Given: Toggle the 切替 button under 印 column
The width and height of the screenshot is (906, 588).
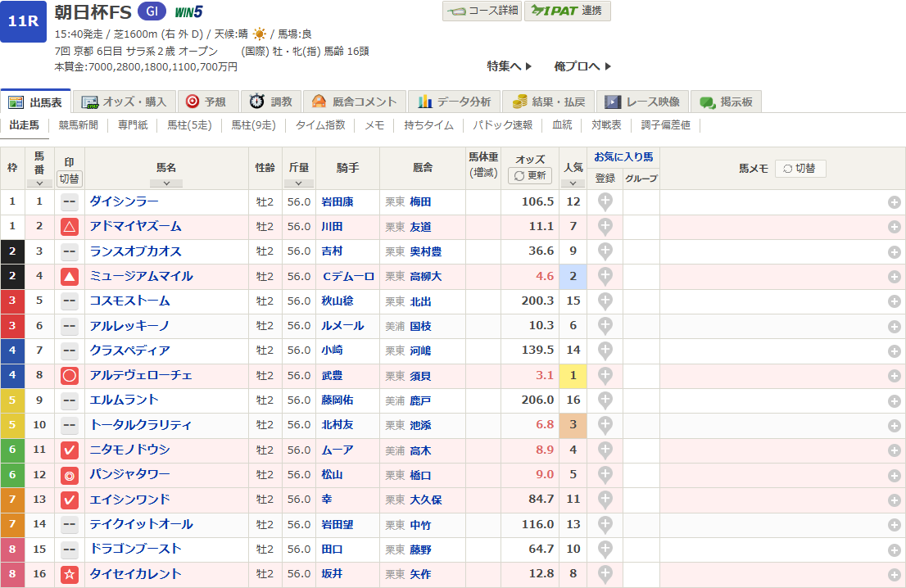Looking at the screenshot, I should (x=70, y=178).
